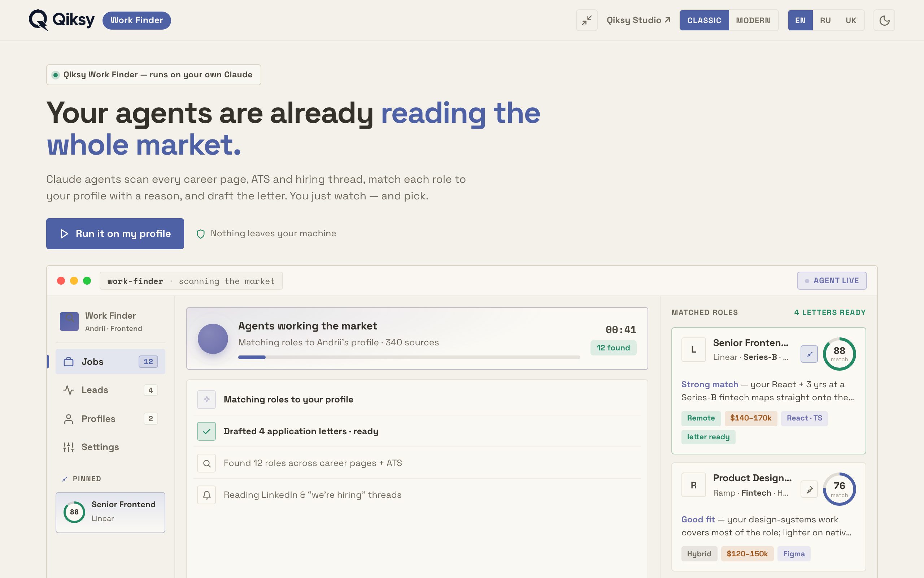Click Matched Roles heading
Screen dimensions: 924x578
[705, 313]
